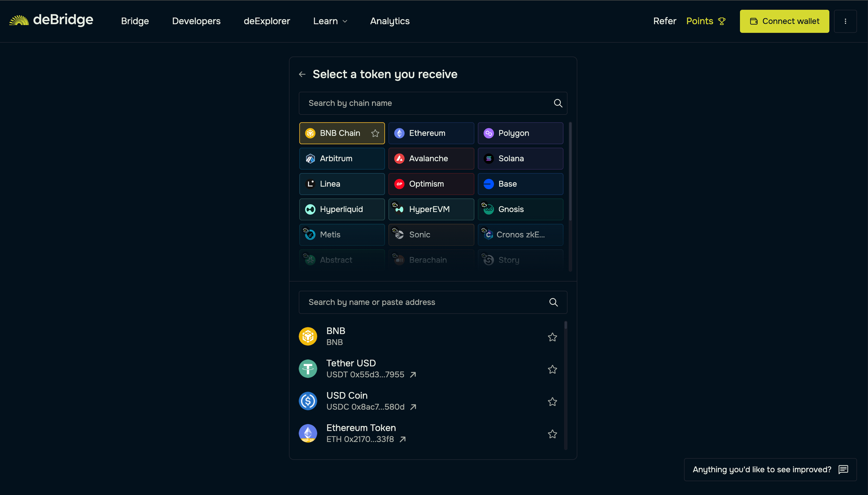Focus the Search by chain name field
Image resolution: width=868 pixels, height=495 pixels.
[x=425, y=103]
